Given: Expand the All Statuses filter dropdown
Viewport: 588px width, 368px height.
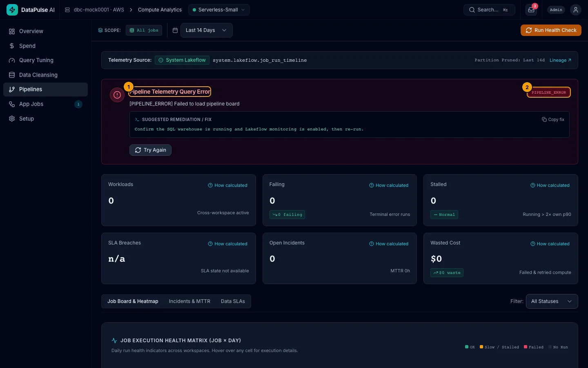Looking at the screenshot, I should [552, 301].
